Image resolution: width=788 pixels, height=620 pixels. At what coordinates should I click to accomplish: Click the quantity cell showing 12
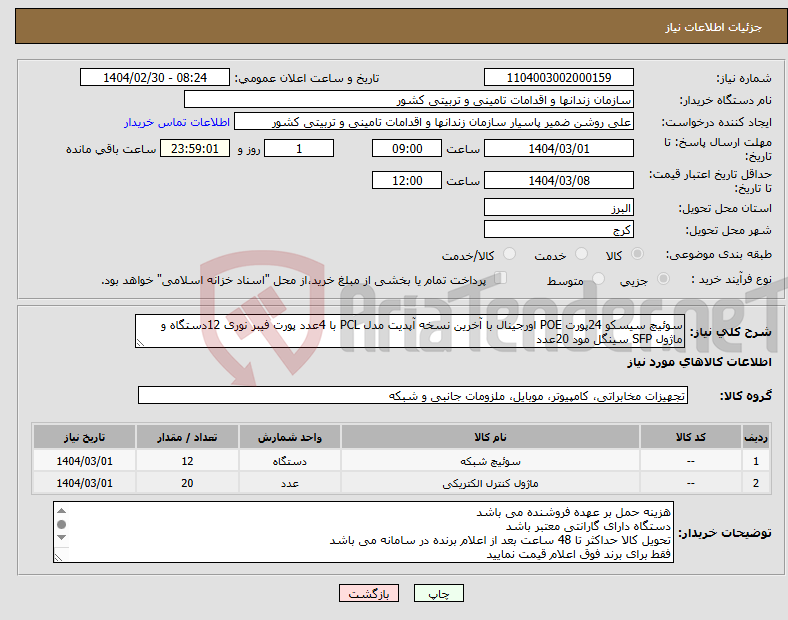coord(187,461)
